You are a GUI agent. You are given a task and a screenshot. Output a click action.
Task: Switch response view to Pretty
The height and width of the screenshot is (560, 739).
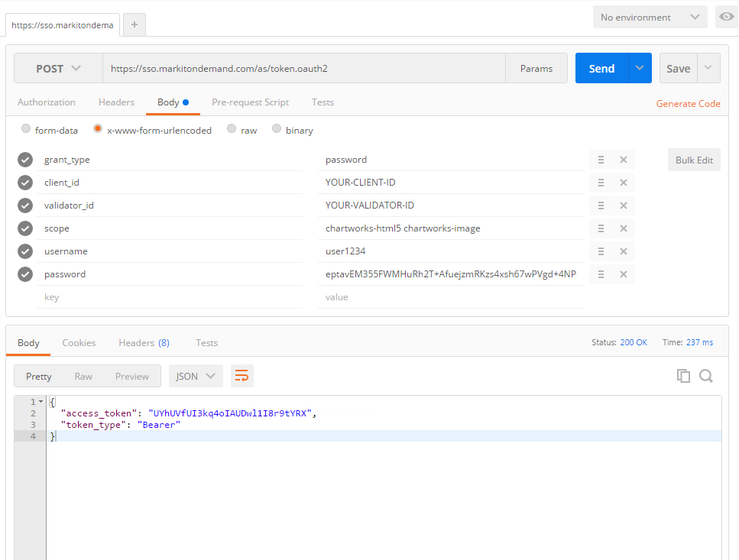coord(39,376)
